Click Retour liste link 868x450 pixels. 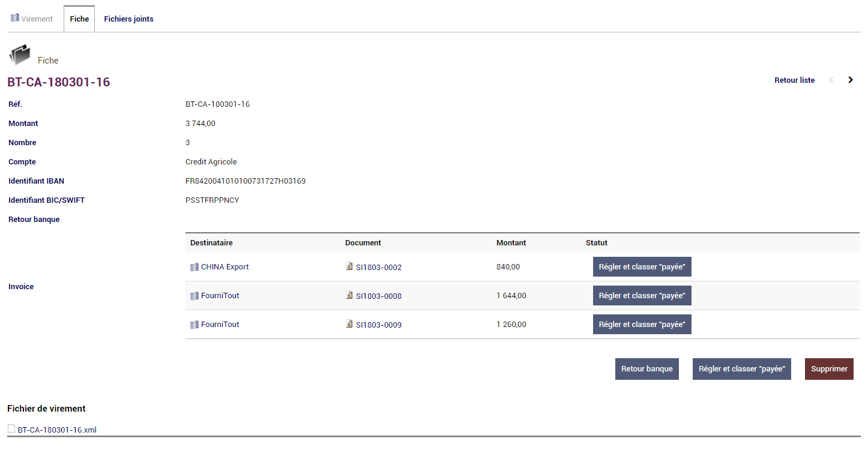794,80
